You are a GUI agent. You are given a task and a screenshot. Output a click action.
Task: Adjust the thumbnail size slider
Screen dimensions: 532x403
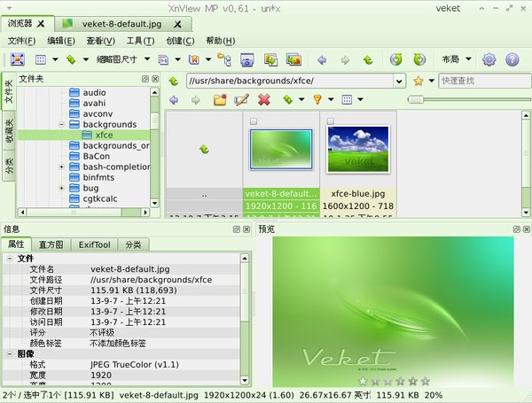[416, 99]
